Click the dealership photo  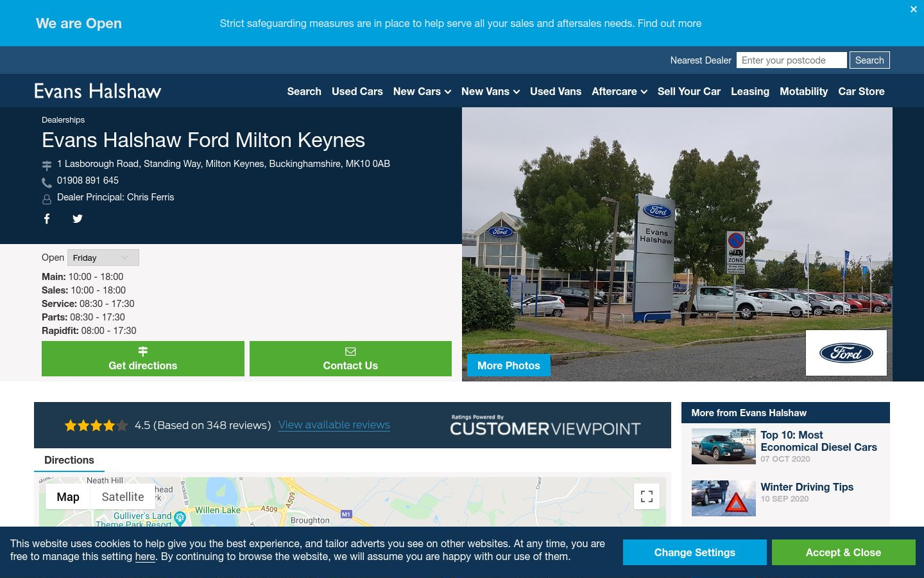677,244
